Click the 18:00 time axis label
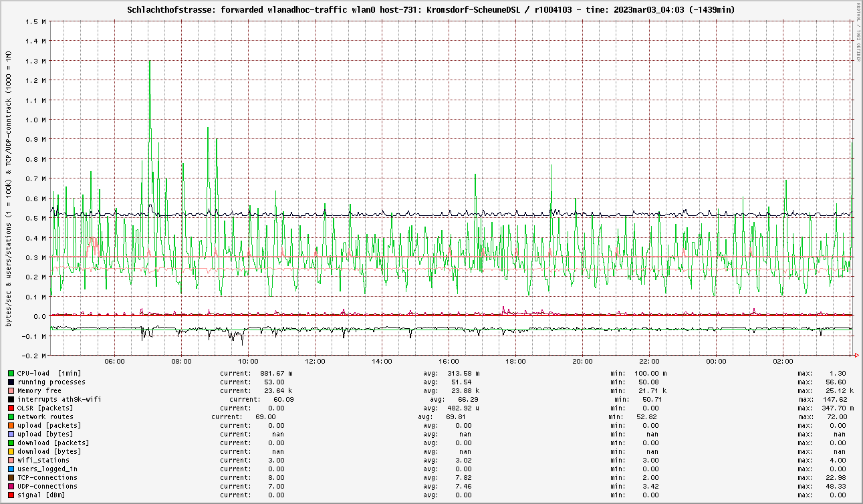863x504 pixels. pos(515,361)
